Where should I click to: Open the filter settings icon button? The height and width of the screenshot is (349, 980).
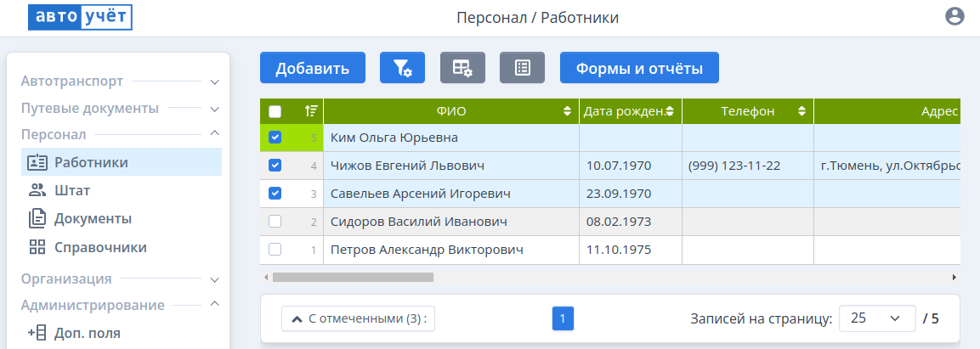tap(402, 68)
